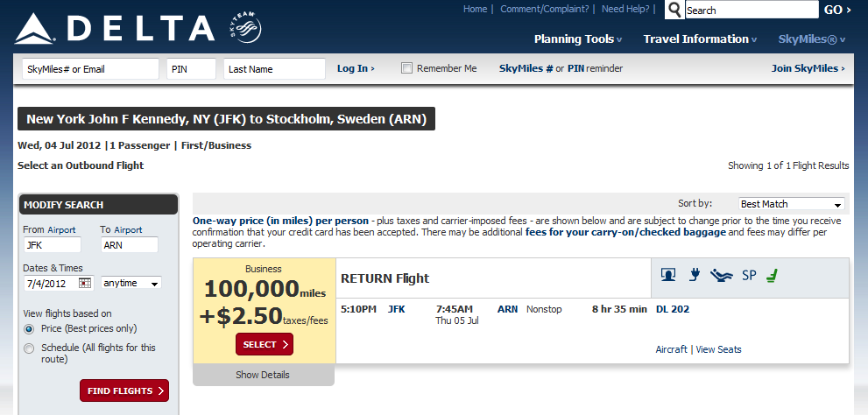Check the Remember Me checkbox

click(x=406, y=68)
